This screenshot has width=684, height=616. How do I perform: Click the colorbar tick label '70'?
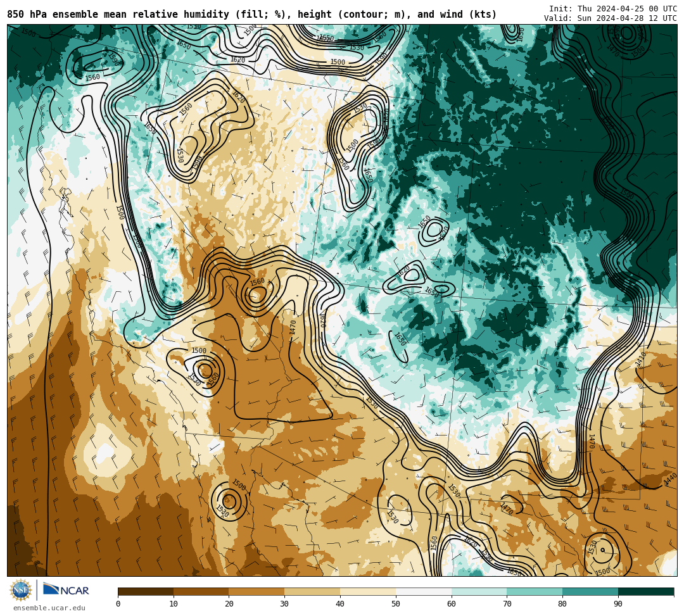507,604
